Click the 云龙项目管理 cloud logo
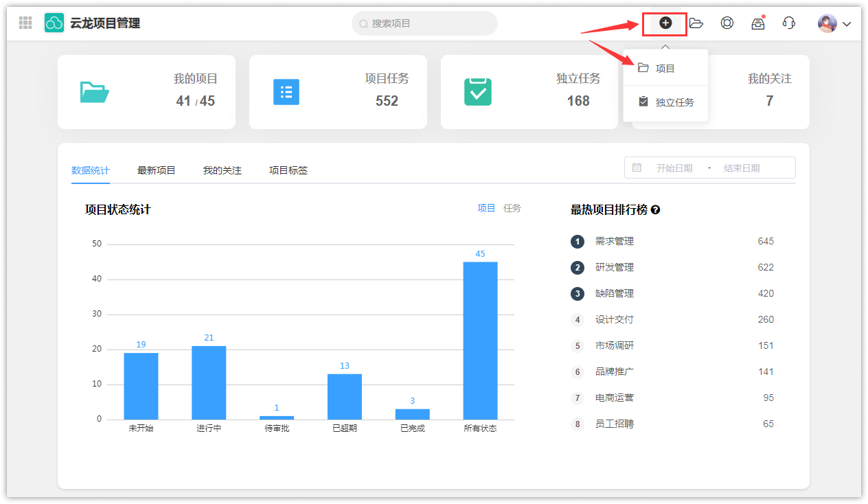 54,23
